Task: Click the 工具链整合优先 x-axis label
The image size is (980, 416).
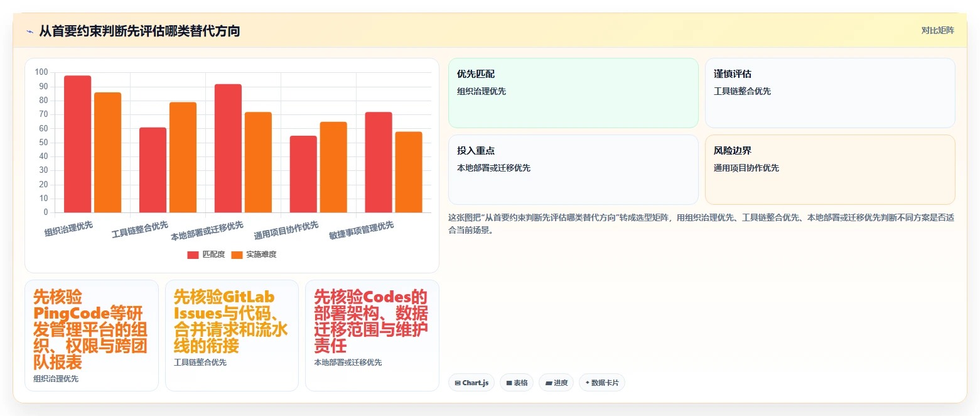Action: click(x=140, y=229)
